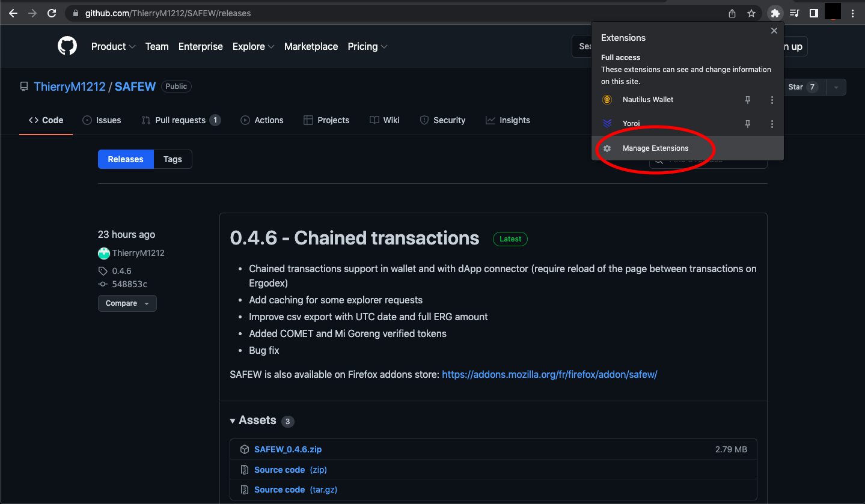Reload the GitHub releases page
Viewport: 865px width, 504px height.
[x=52, y=13]
